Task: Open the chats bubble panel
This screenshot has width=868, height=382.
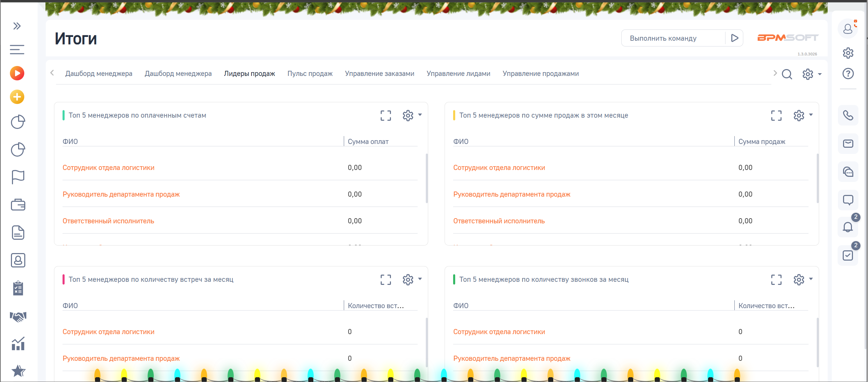Action: coord(848,172)
